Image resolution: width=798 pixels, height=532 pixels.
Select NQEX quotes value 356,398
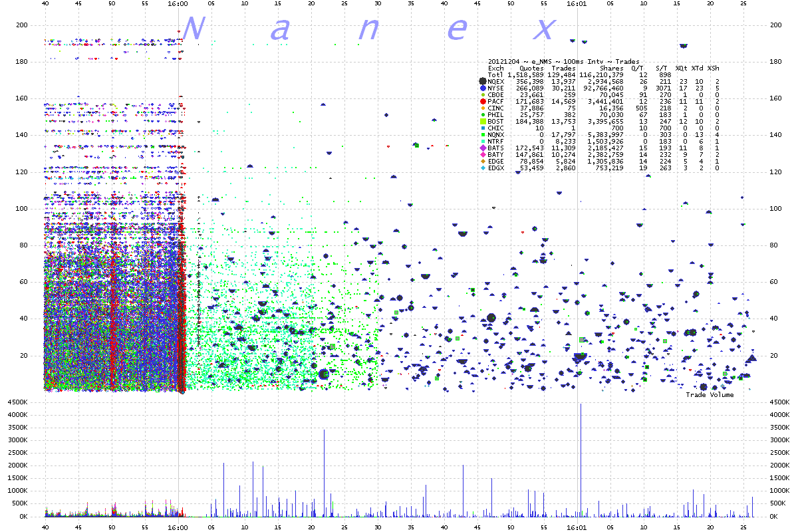tap(529, 82)
